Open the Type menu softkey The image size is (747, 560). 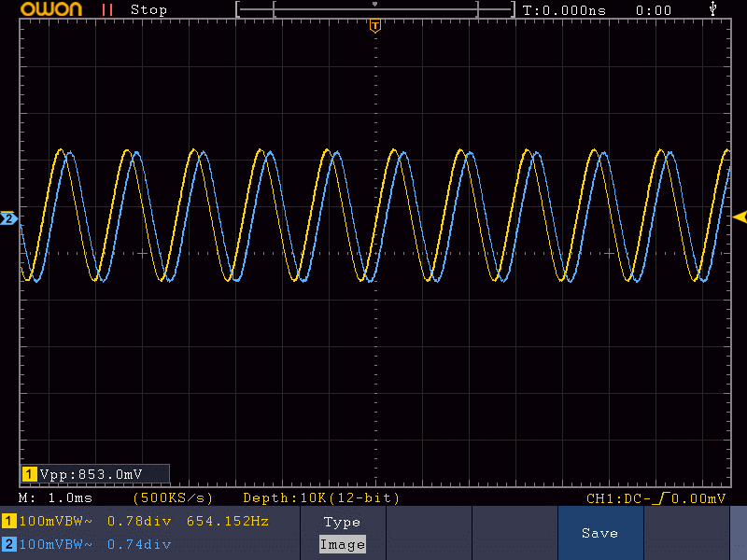(x=342, y=523)
